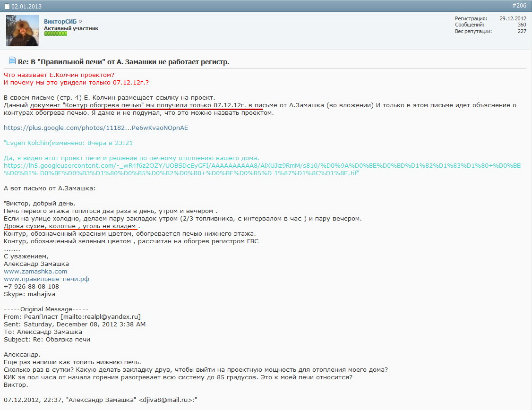Open the plus.google.com photos link
Image resolution: width=532 pixels, height=410 pixels.
tap(95, 128)
